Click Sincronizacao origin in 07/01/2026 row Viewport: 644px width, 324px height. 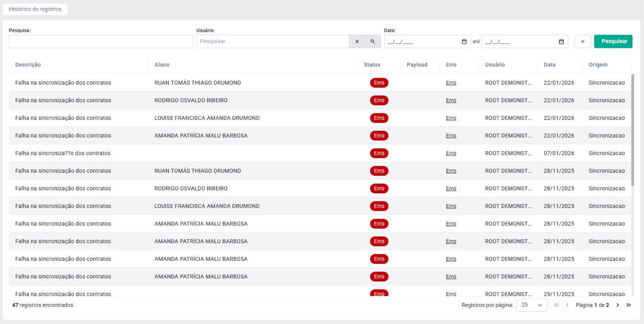(607, 153)
